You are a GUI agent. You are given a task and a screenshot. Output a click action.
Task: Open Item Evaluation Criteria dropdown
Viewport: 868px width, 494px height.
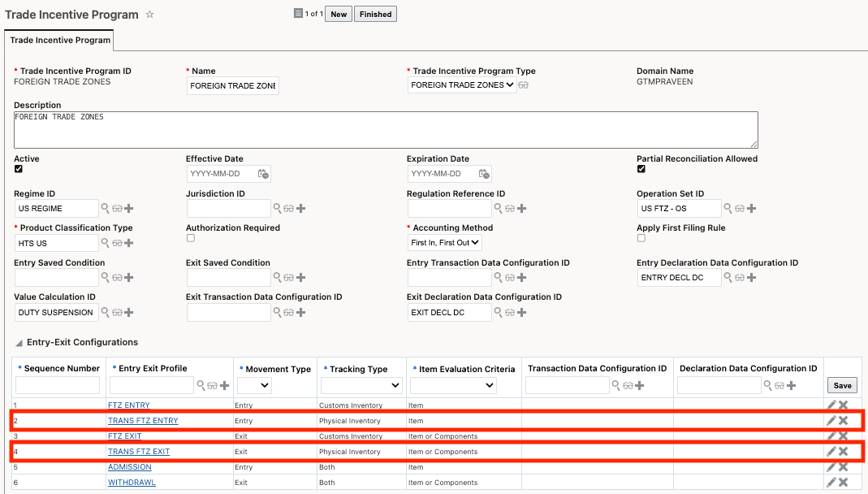coord(453,385)
